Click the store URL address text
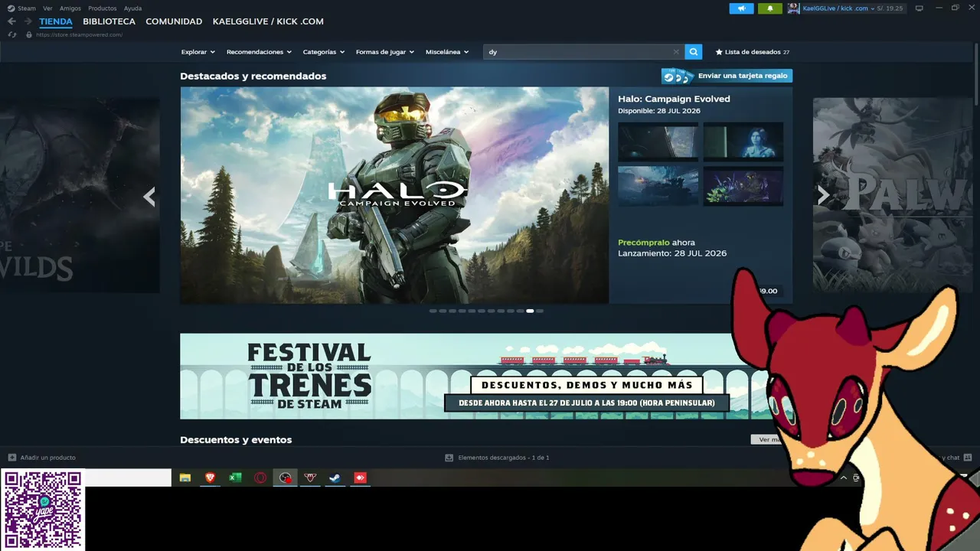 click(x=79, y=34)
